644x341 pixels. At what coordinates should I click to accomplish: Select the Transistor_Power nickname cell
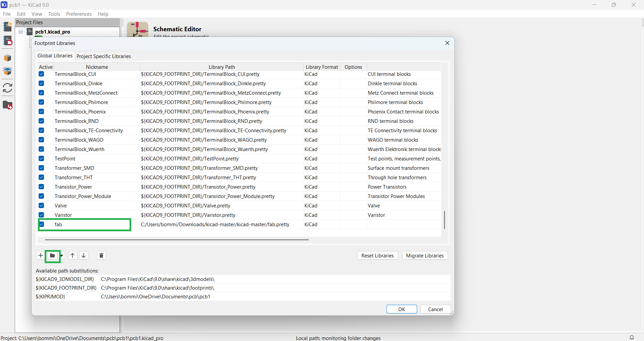pyautogui.click(x=97, y=187)
